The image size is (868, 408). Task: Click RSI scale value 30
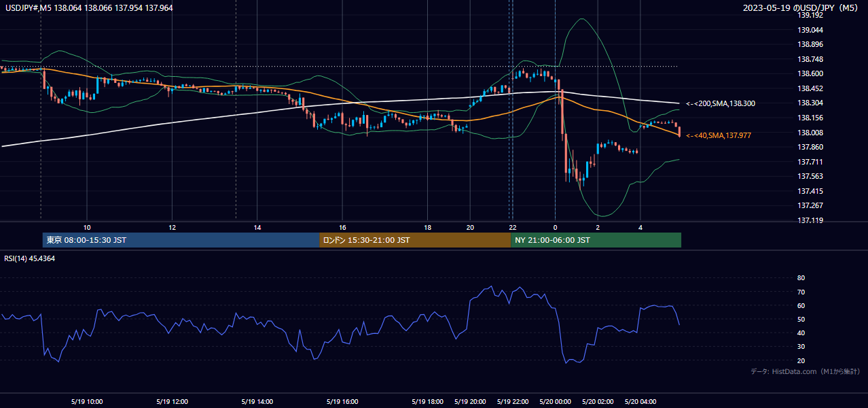pos(801,347)
